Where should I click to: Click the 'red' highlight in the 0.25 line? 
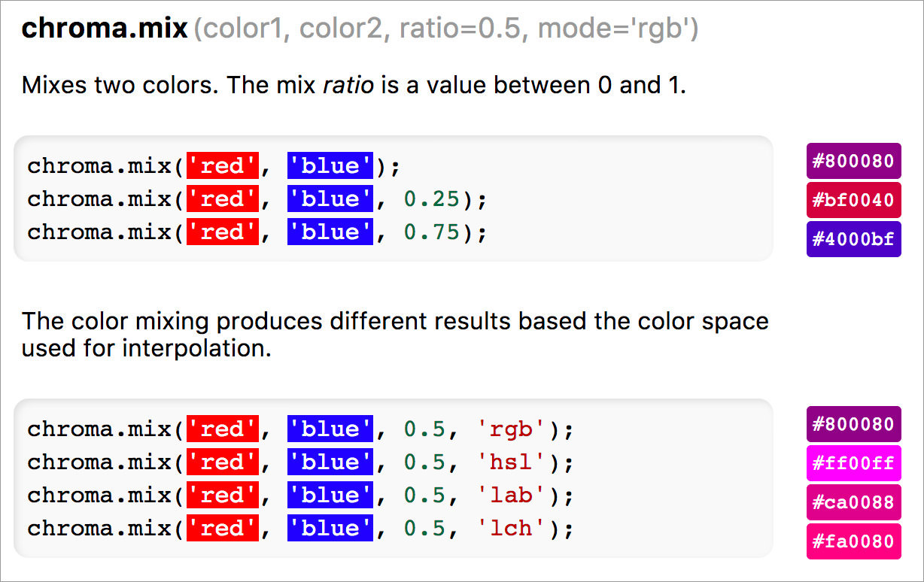point(223,199)
